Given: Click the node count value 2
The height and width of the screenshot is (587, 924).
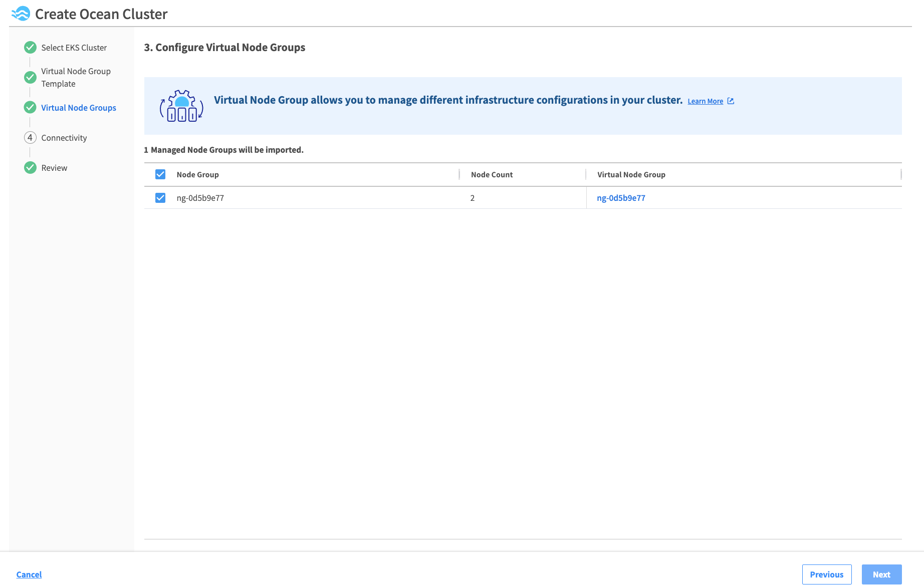Looking at the screenshot, I should (473, 198).
